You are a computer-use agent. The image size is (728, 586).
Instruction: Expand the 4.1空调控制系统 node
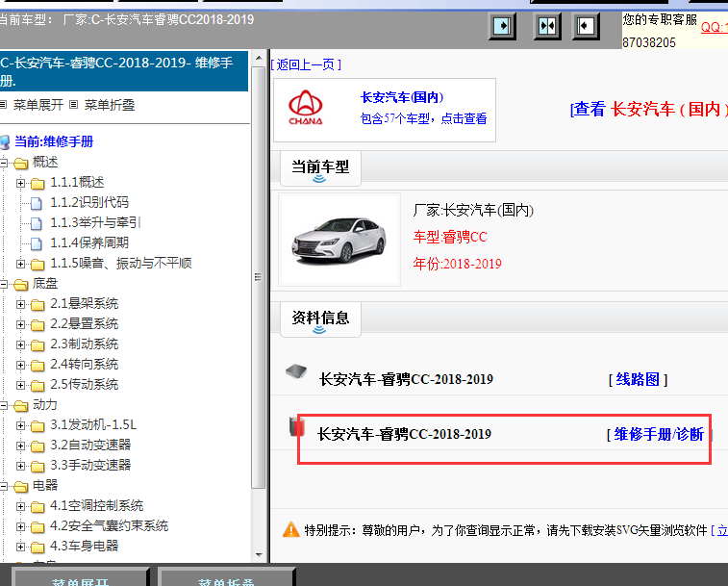[20, 506]
